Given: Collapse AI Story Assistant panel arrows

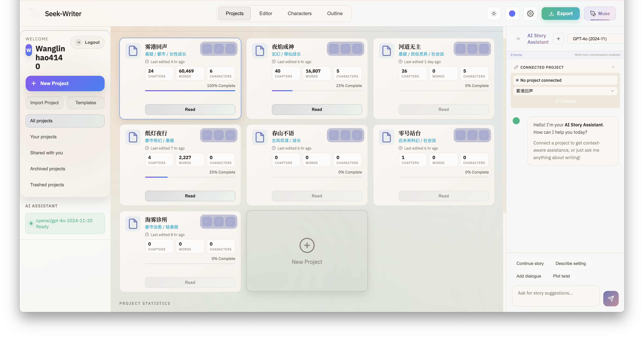Looking at the screenshot, I should 518,39.
